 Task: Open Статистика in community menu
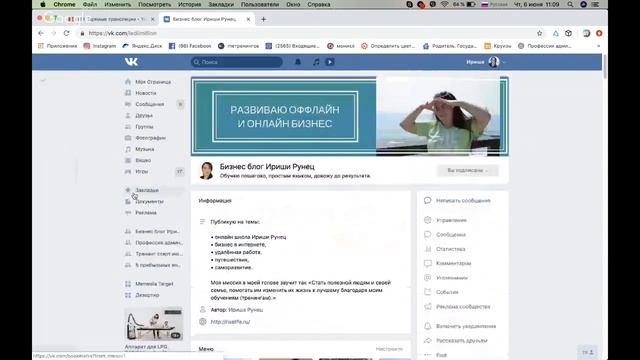[450, 249]
